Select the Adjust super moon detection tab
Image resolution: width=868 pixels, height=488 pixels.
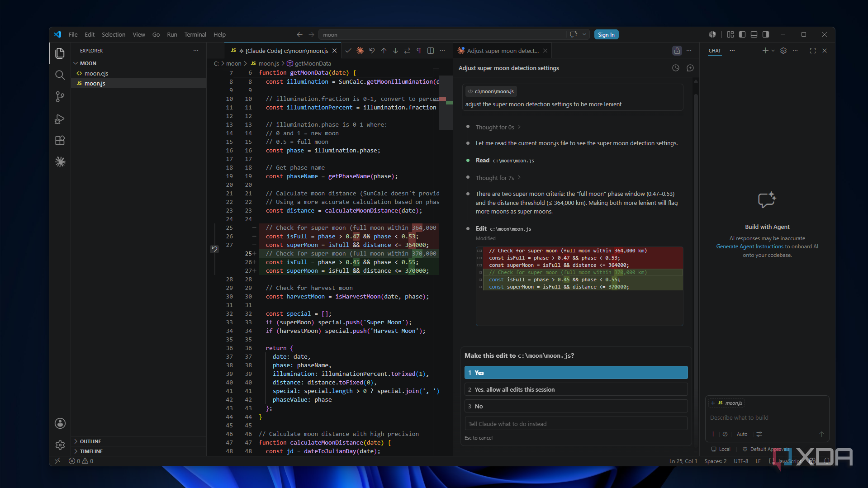tap(503, 51)
